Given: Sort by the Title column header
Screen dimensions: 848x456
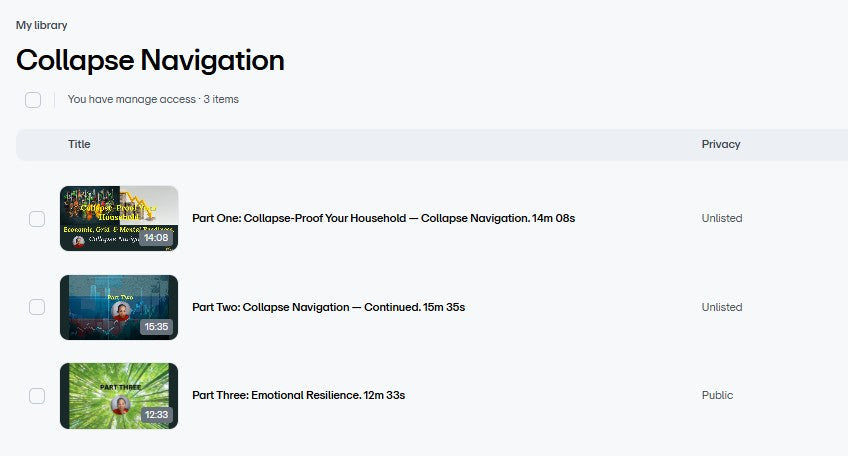Looking at the screenshot, I should pos(79,144).
